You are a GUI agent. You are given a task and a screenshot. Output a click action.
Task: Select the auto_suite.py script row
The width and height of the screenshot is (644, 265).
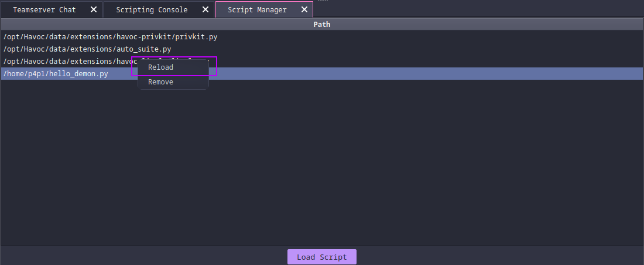point(87,49)
